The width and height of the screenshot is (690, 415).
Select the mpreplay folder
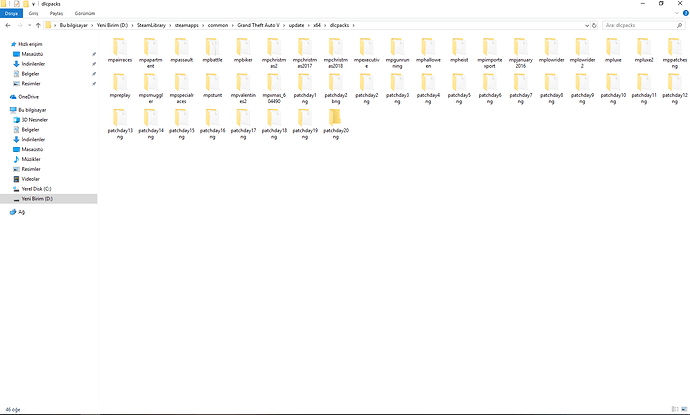click(120, 86)
